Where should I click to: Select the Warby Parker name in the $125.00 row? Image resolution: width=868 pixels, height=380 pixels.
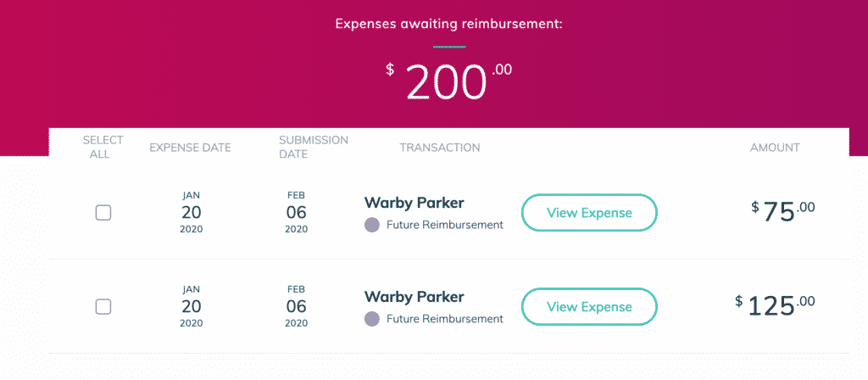[x=414, y=297]
